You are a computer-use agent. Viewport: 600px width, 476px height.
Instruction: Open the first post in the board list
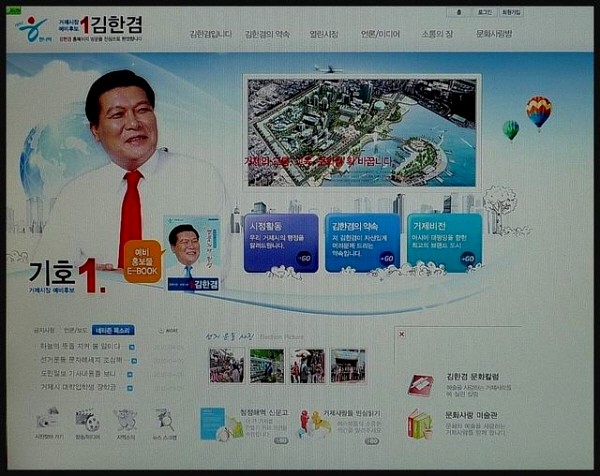(80, 346)
